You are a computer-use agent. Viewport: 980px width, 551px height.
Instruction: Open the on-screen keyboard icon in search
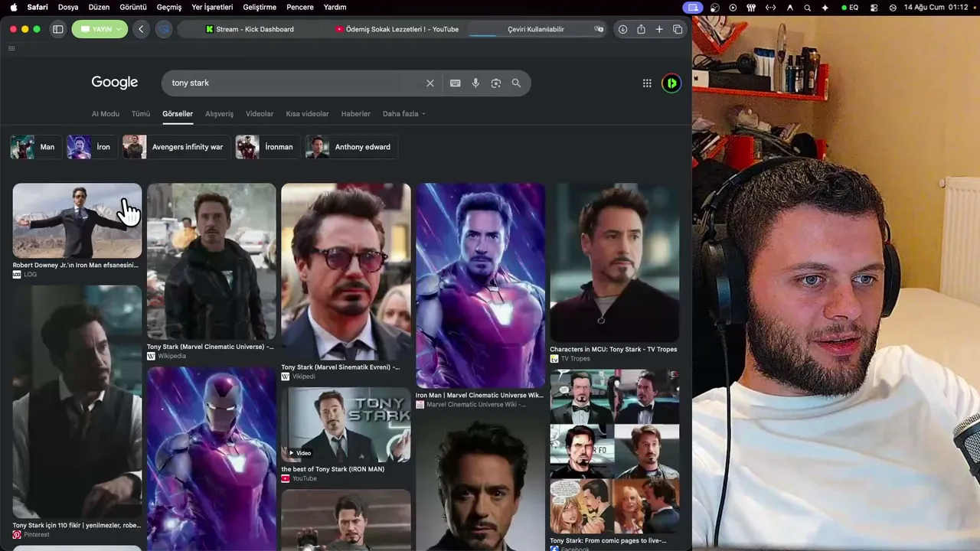coord(455,83)
